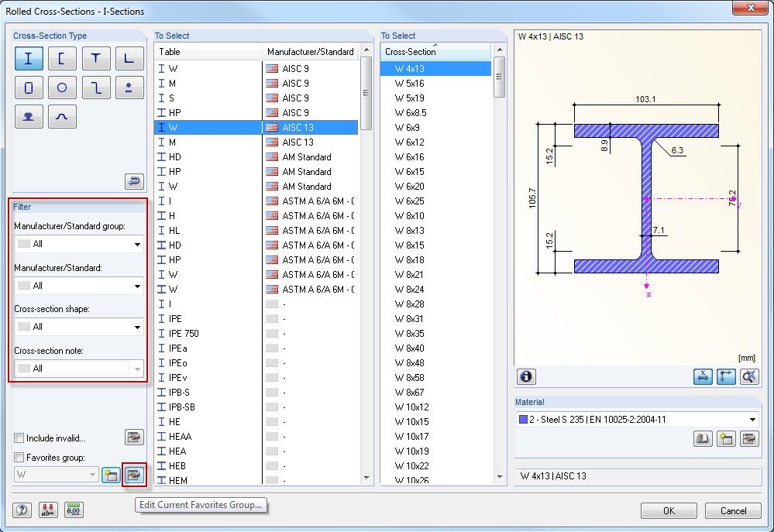Click the material color swatch
774x532 pixels.
[523, 420]
